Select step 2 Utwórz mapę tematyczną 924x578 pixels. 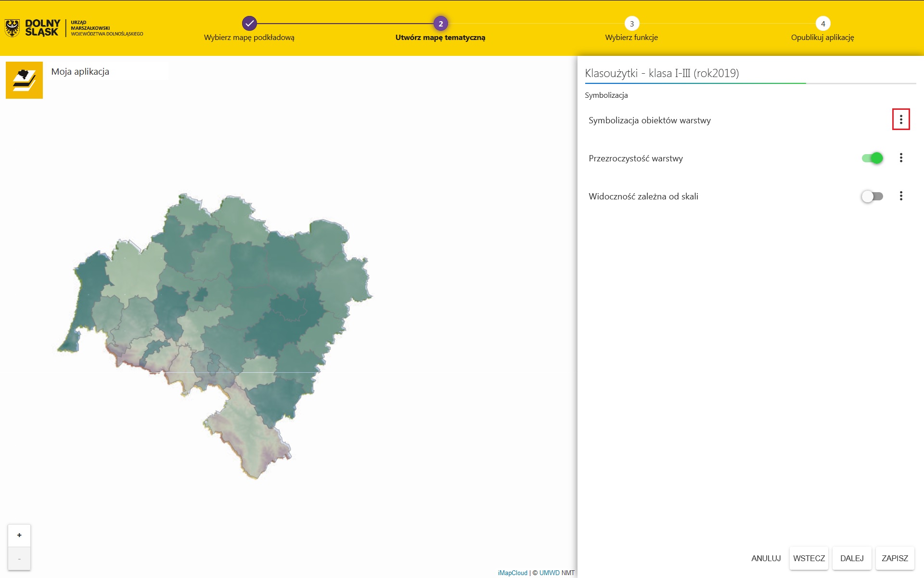pyautogui.click(x=440, y=24)
